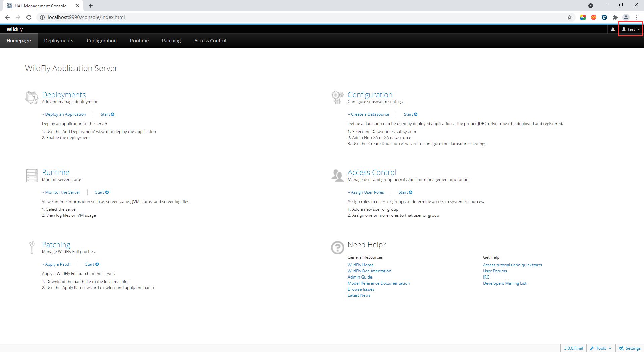
Task: Click the blue hash extension icon
Action: [x=604, y=17]
